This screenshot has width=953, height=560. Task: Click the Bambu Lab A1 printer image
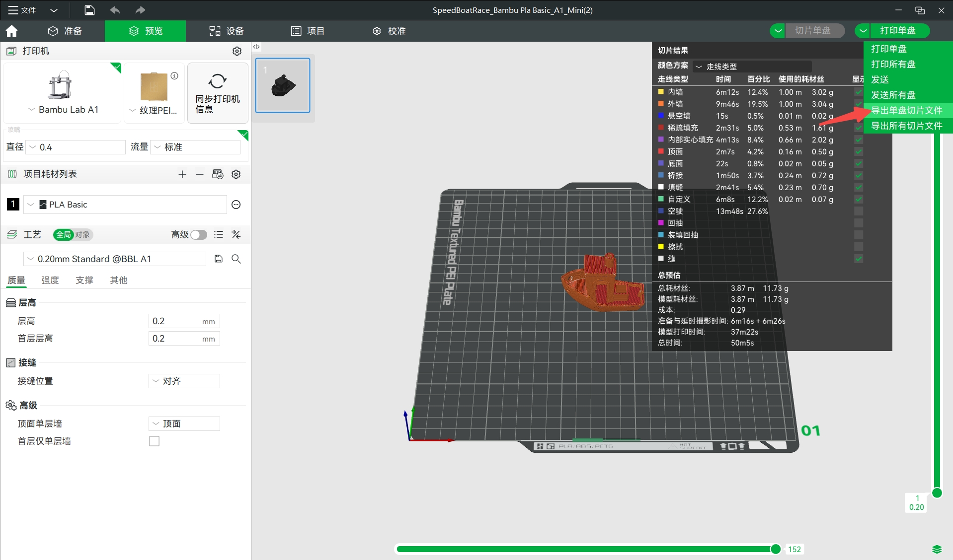pos(60,85)
